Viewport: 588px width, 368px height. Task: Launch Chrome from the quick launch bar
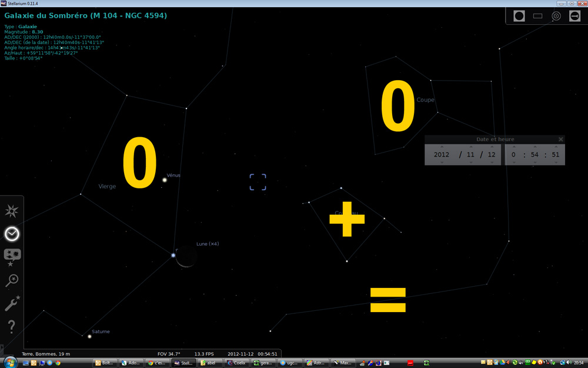(x=58, y=363)
